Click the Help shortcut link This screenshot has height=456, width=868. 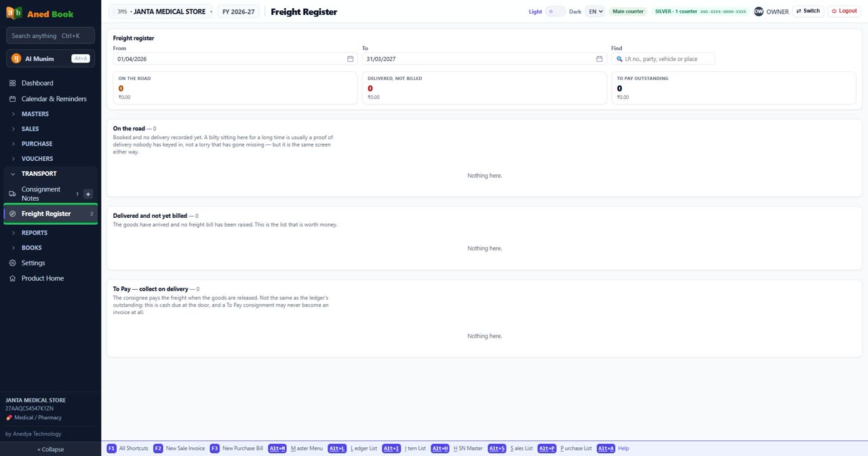coord(623,449)
